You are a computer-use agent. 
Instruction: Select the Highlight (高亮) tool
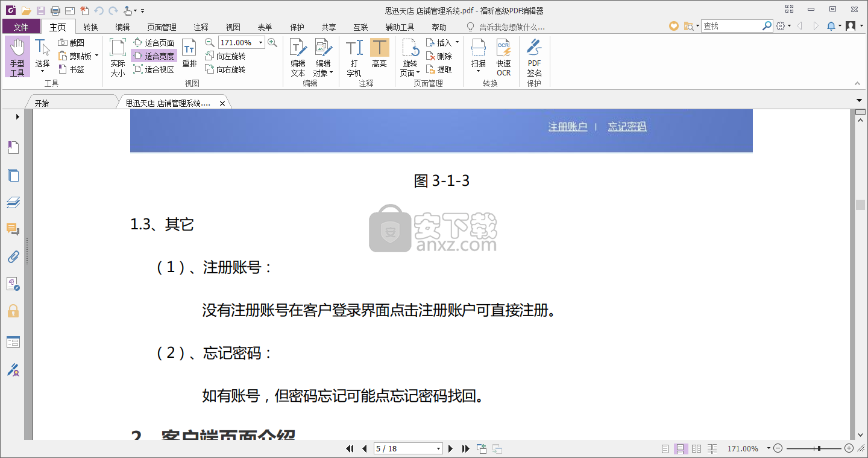click(x=379, y=53)
